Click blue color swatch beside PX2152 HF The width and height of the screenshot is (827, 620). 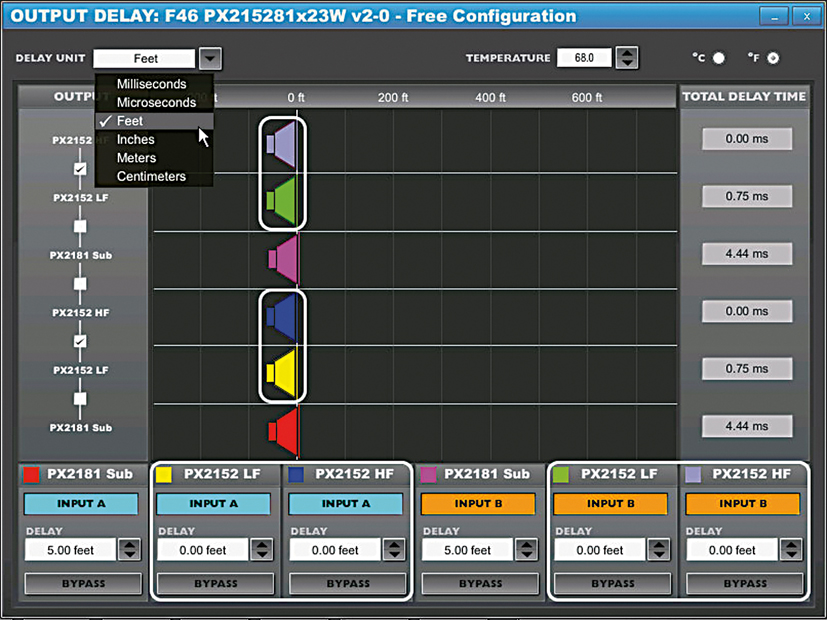[x=296, y=474]
